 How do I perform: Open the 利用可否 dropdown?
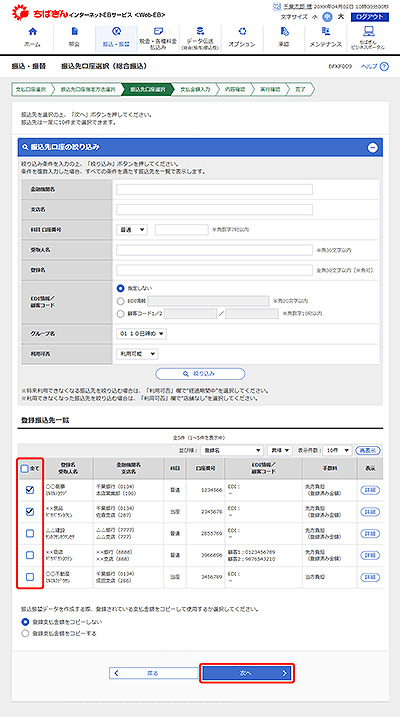click(x=137, y=353)
